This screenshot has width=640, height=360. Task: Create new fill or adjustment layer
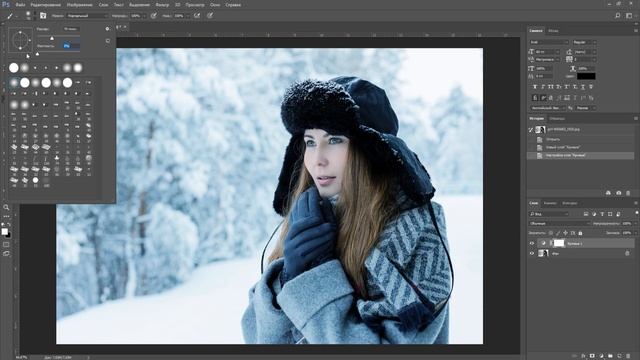(601, 356)
